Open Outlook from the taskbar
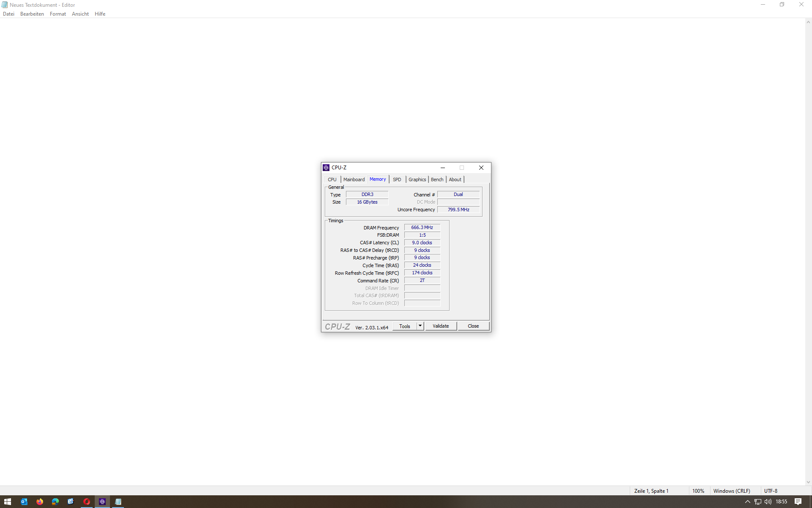Screen dimensions: 812x508 tap(24, 502)
